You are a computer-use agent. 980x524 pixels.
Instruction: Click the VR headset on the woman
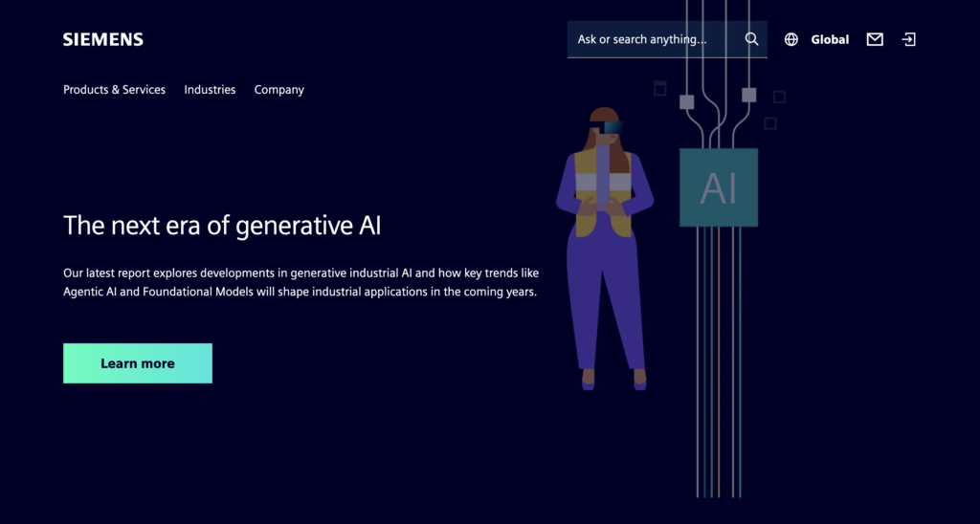click(x=611, y=126)
